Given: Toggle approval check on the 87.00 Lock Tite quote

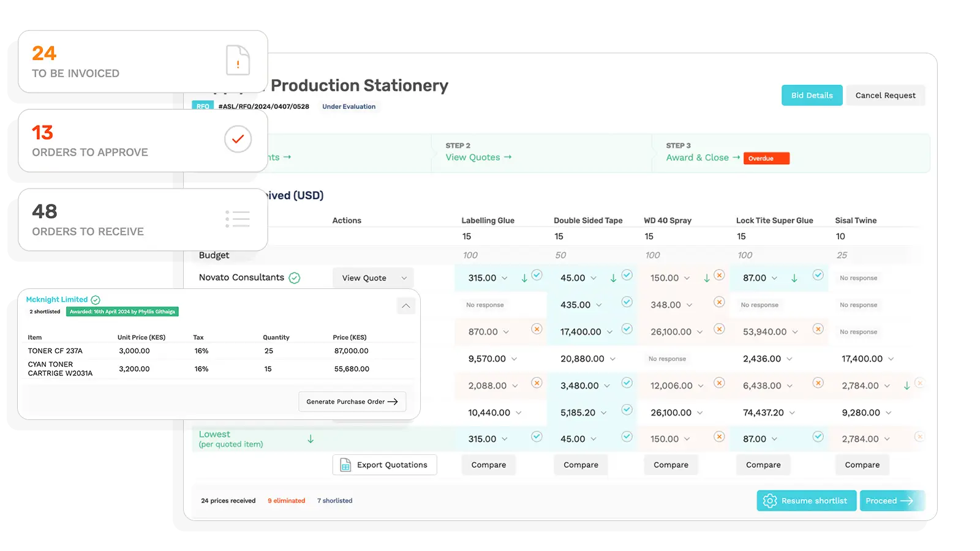Looking at the screenshot, I should (817, 275).
